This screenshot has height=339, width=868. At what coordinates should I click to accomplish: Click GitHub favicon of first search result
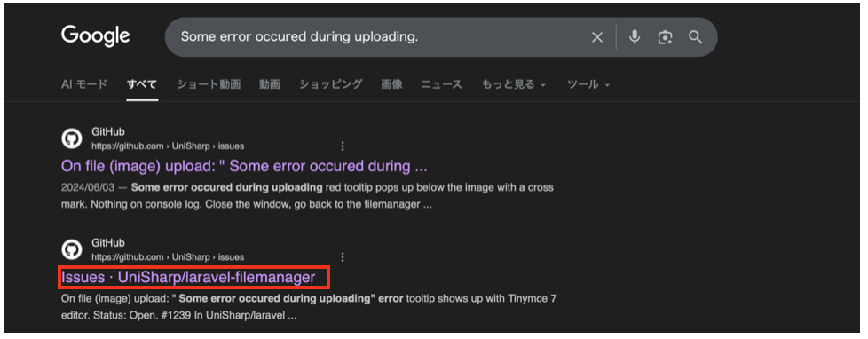click(x=71, y=139)
